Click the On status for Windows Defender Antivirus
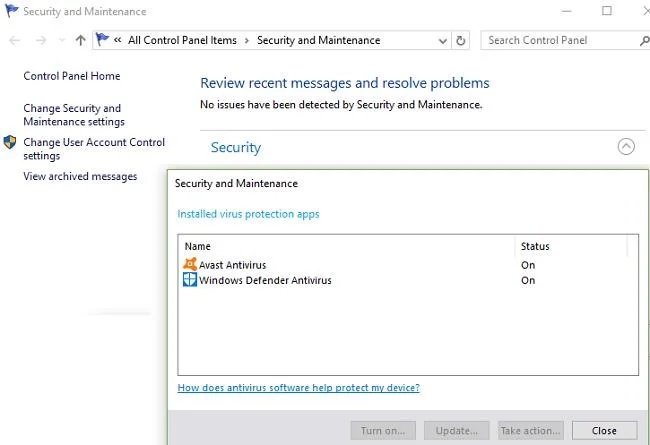 (528, 280)
